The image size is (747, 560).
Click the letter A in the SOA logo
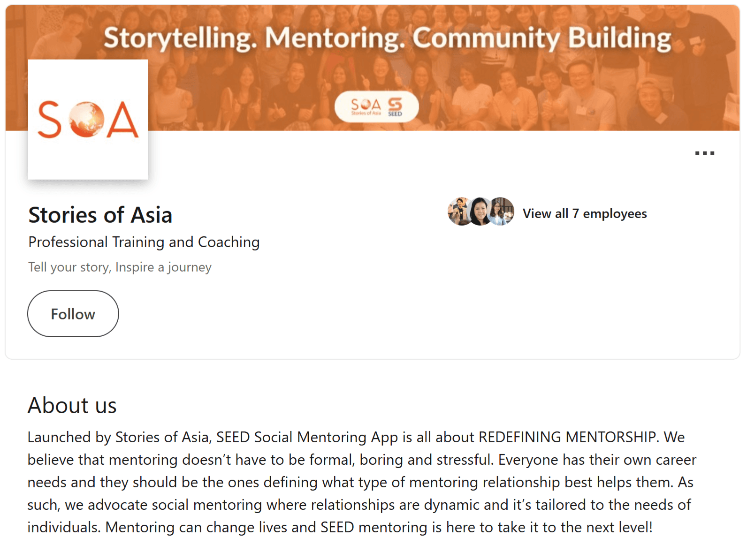click(123, 120)
